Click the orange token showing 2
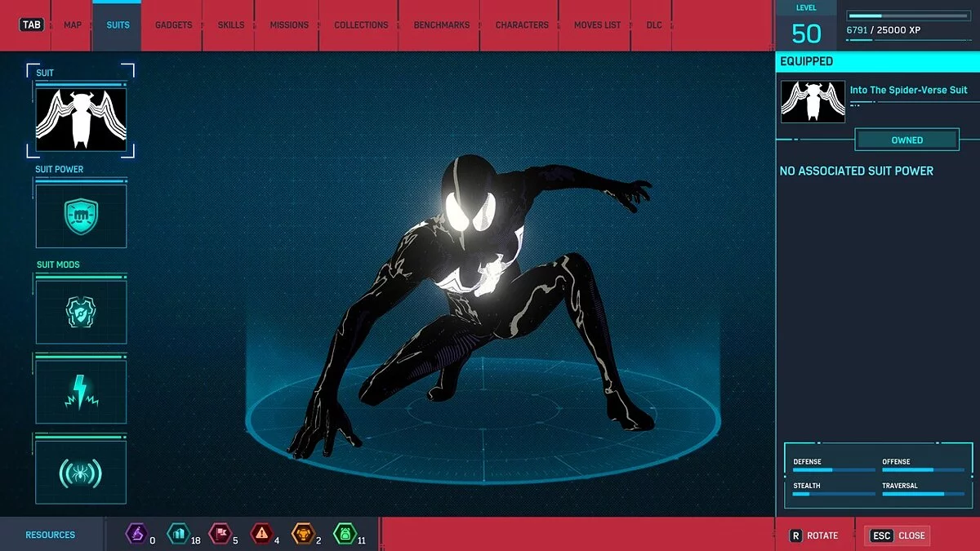Image resolution: width=980 pixels, height=551 pixels. click(303, 535)
